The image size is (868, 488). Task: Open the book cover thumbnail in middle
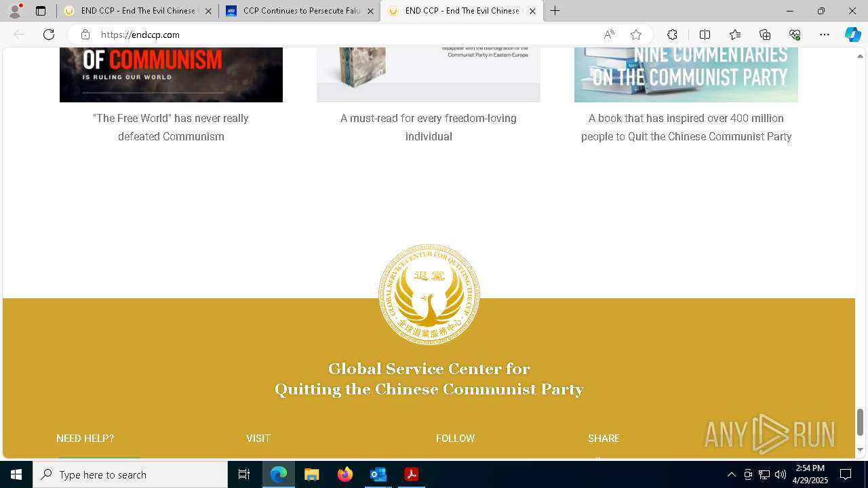pos(429,75)
